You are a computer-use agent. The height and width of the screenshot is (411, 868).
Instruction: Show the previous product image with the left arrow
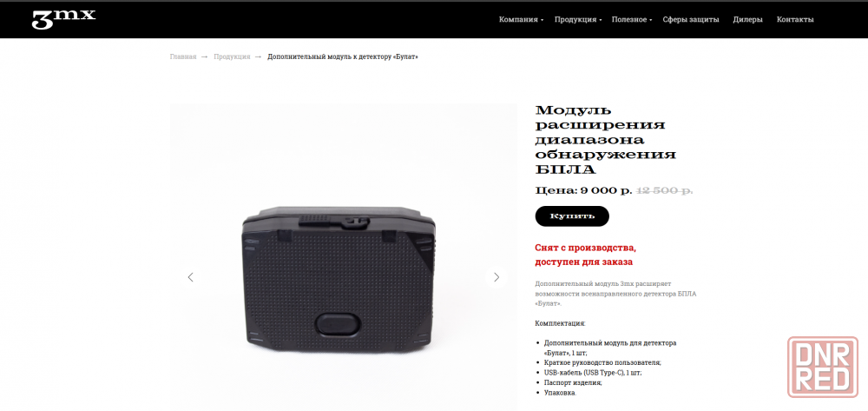[x=190, y=277]
